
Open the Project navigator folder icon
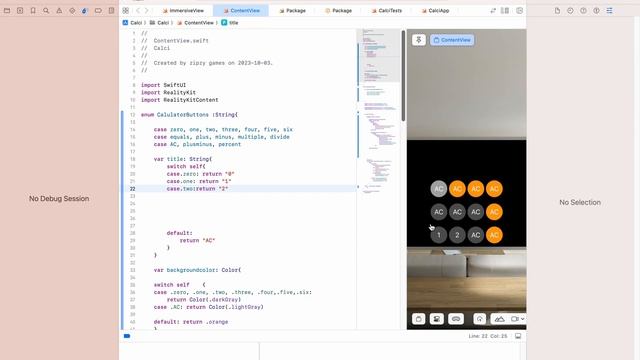pos(7,11)
